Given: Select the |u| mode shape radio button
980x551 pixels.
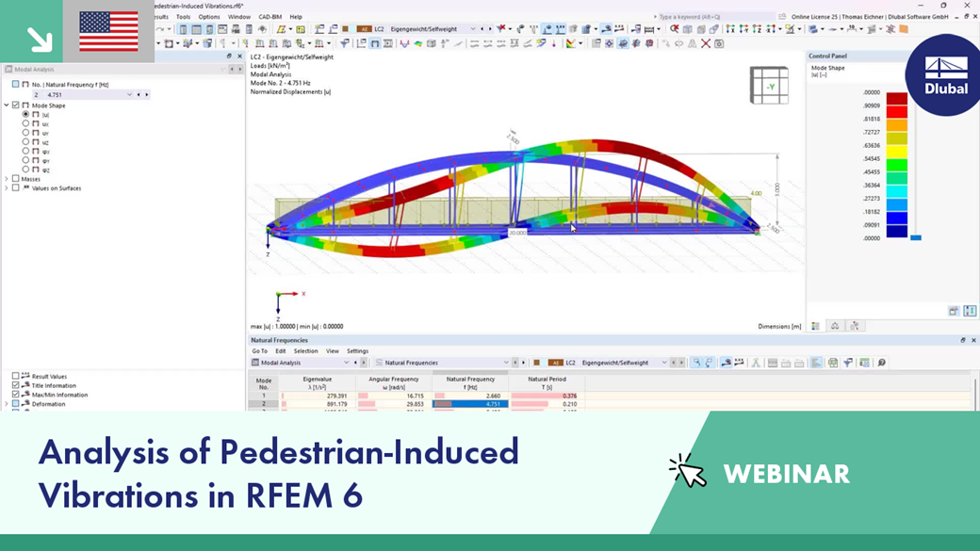Looking at the screenshot, I should tap(25, 114).
